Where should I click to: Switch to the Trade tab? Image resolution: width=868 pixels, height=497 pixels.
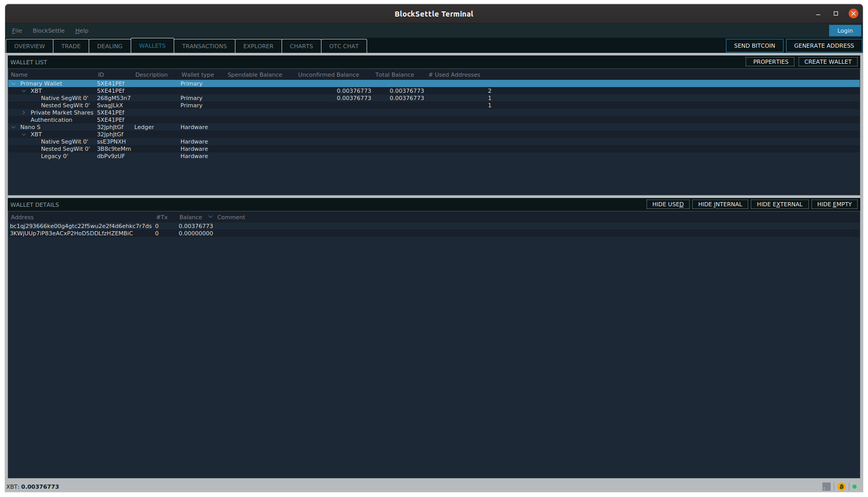coord(71,46)
